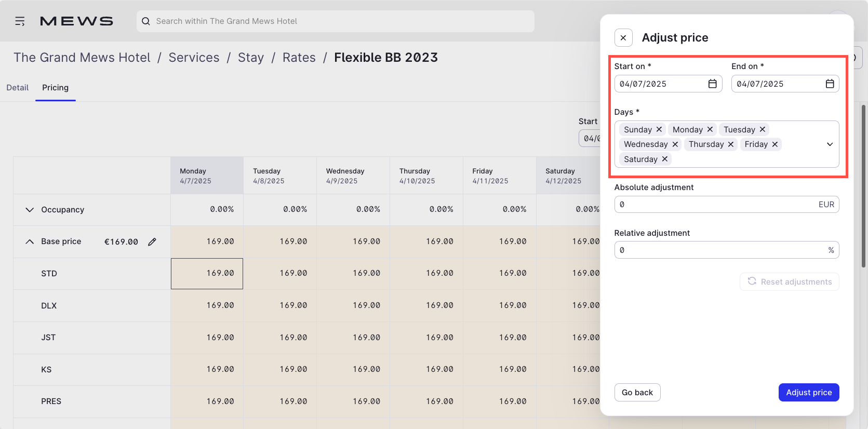Remove Saturday from Days
Viewport: 868px width, 429px height.
tap(665, 159)
